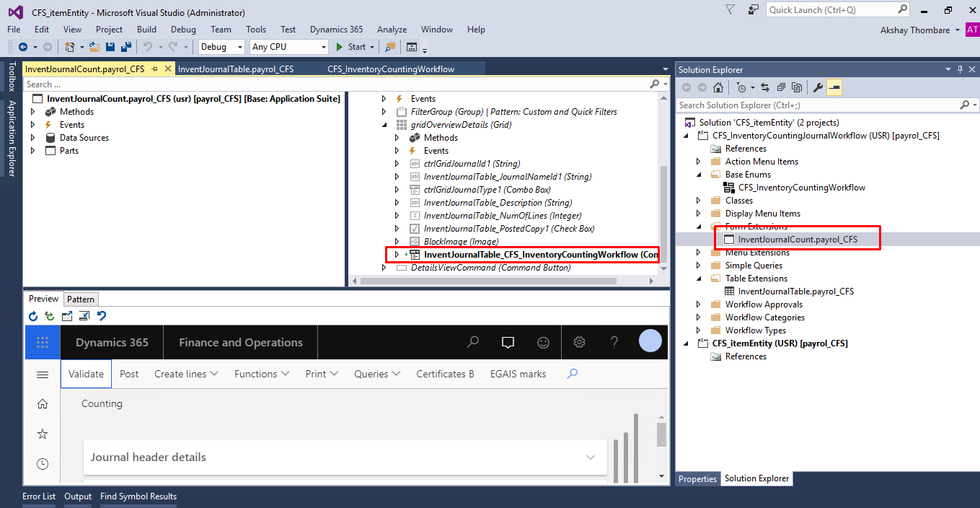980x508 pixels.
Task: Expand the FilterGroup (Group) node
Action: [x=384, y=112]
